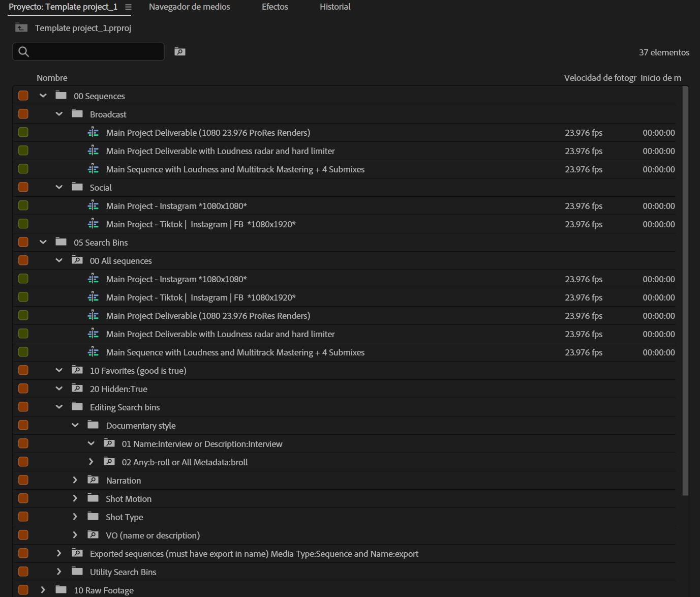Sort by Velocidad de fotogr column header

(x=600, y=78)
